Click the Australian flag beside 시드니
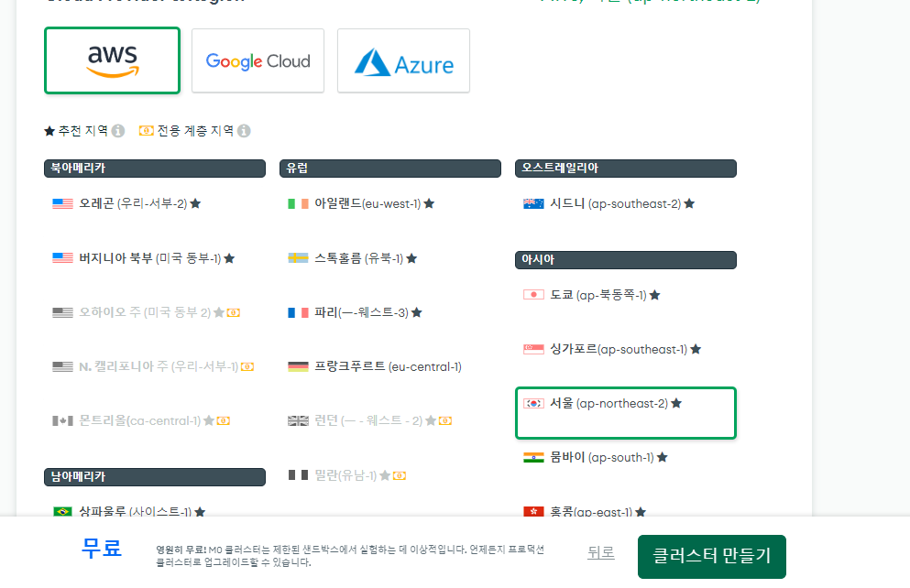 click(534, 203)
